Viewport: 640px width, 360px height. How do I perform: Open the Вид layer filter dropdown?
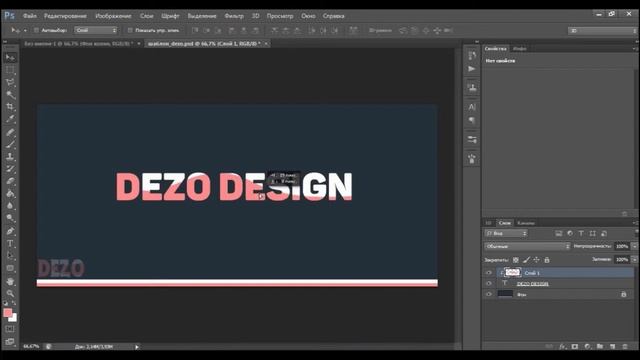point(506,233)
